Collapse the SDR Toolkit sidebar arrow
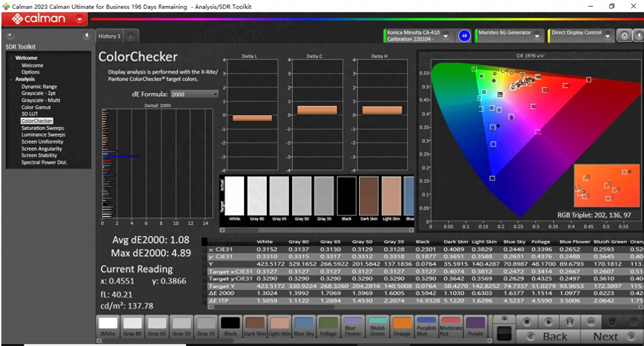The width and height of the screenshot is (644, 346). (86, 35)
